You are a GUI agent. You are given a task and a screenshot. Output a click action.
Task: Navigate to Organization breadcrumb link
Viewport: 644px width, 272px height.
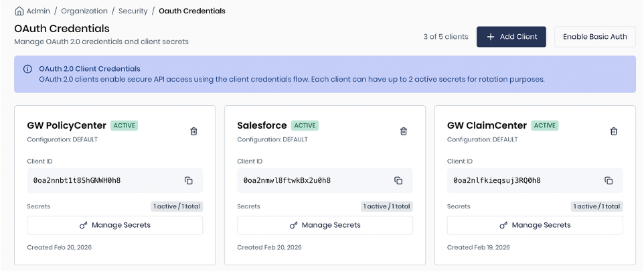84,11
